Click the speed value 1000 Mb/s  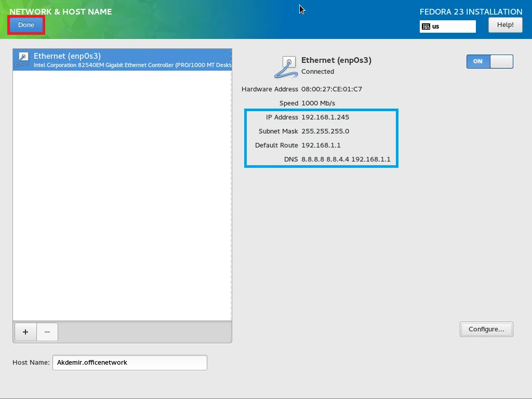318,103
